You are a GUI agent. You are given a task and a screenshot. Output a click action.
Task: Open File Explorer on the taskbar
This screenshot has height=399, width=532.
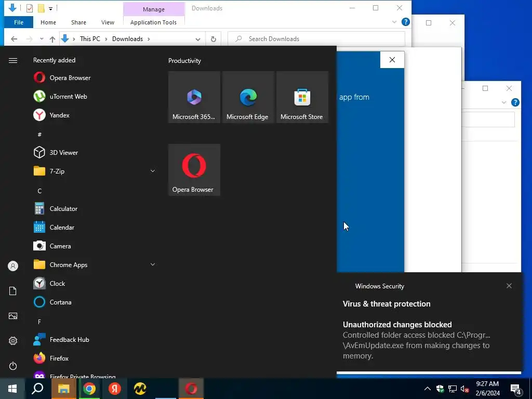tap(63, 389)
